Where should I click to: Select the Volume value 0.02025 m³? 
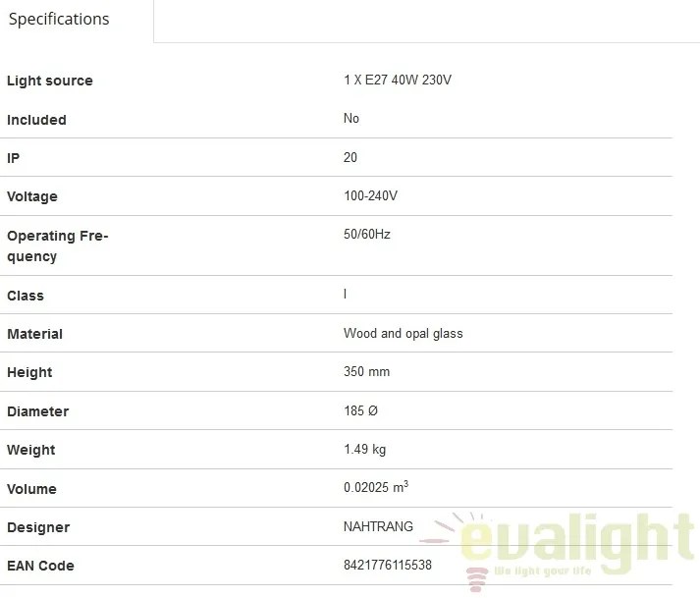pos(375,487)
